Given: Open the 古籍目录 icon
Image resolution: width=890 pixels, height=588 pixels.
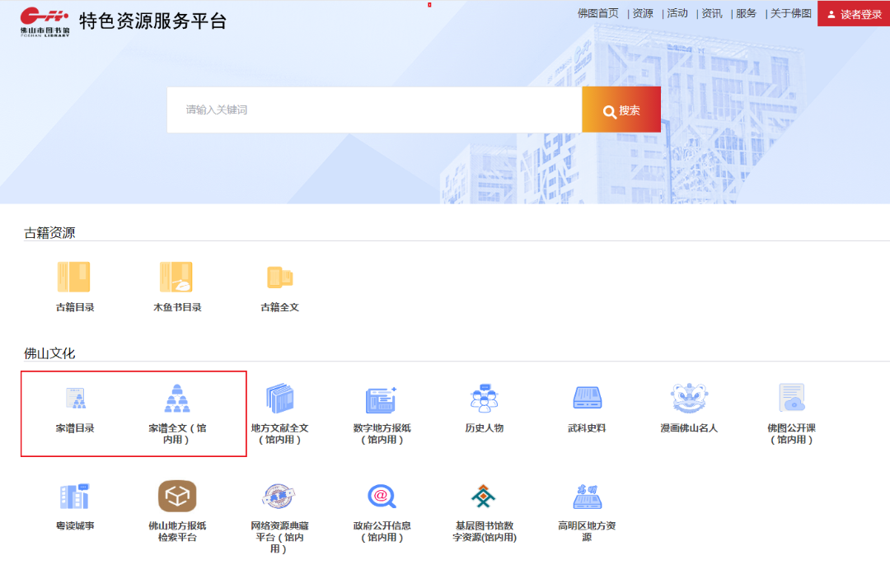Looking at the screenshot, I should [x=74, y=277].
